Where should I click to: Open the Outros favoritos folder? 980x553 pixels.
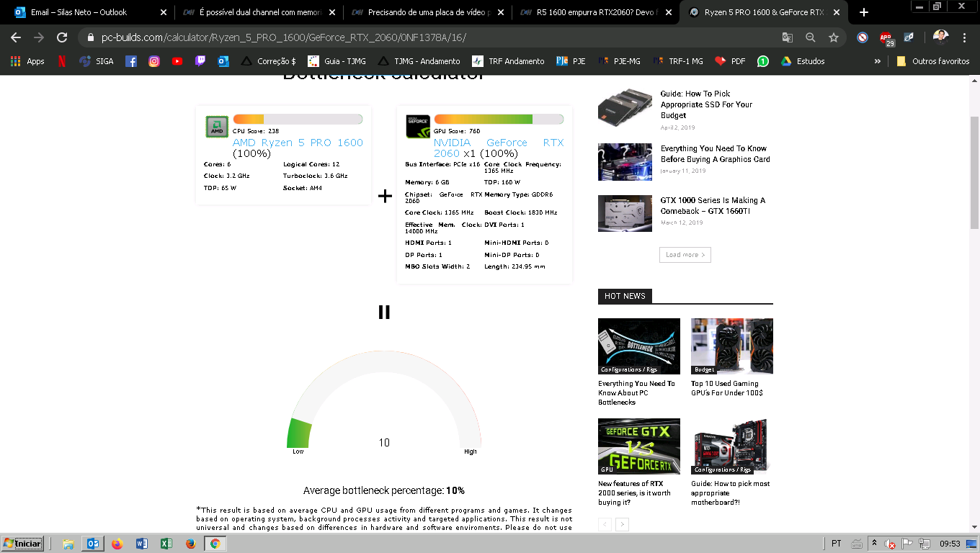(x=933, y=61)
